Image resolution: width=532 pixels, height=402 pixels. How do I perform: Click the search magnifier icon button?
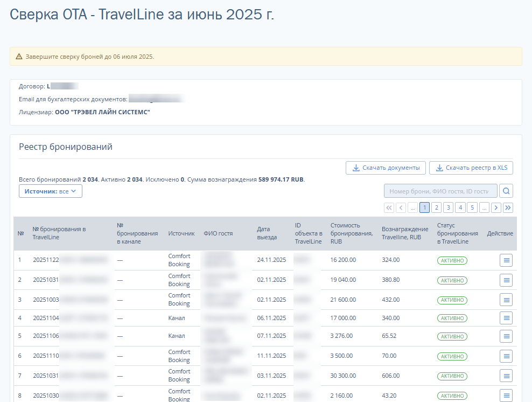(x=506, y=191)
